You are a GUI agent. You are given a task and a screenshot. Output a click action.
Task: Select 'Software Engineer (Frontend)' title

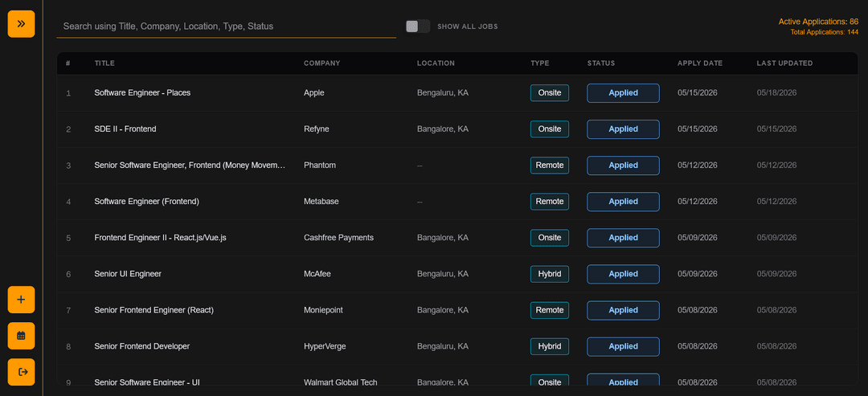147,202
